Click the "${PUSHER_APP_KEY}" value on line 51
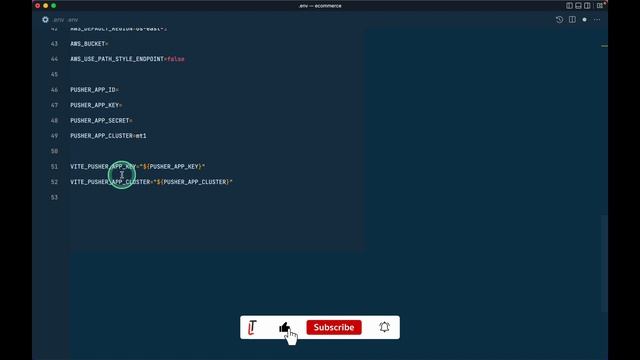This screenshot has height=360, width=640. click(x=172, y=167)
